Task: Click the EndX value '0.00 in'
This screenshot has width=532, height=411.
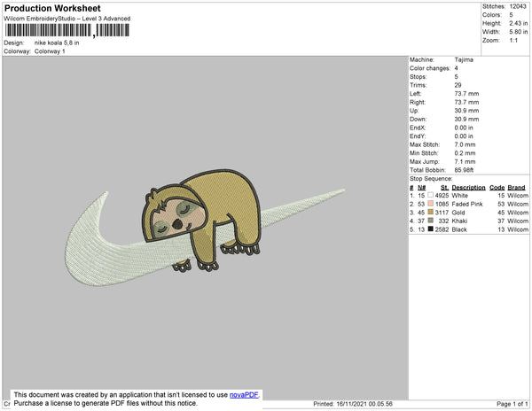Action: (x=464, y=128)
